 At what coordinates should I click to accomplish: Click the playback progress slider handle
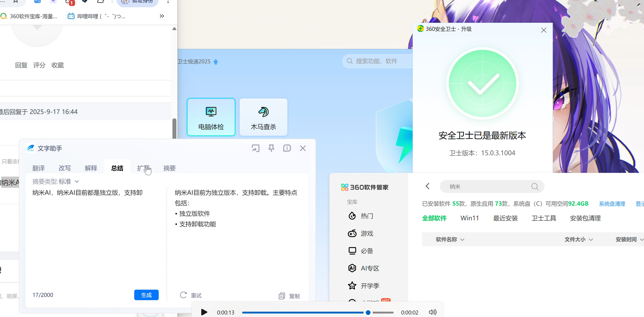point(368,312)
